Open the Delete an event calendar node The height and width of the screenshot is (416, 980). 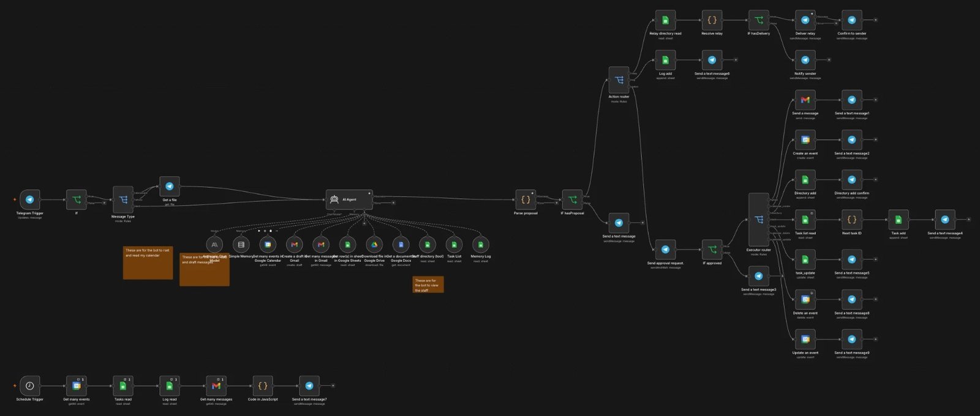click(x=805, y=299)
